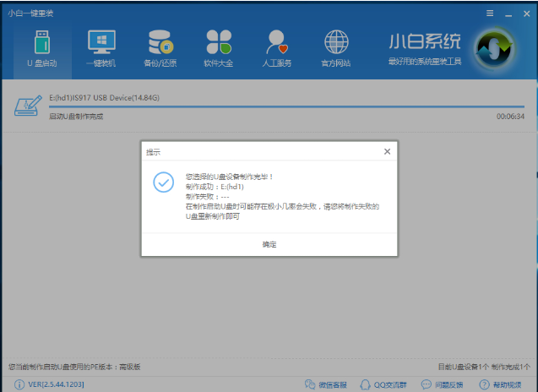The height and width of the screenshot is (392, 538).
Task: Click the 人工服务 manual support icon
Action: click(277, 47)
